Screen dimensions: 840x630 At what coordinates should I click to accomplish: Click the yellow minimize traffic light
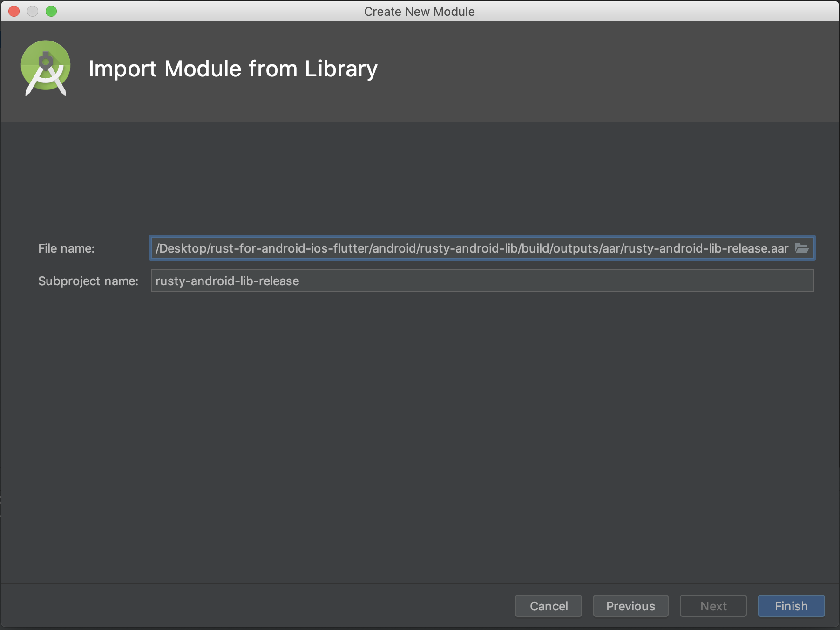click(33, 11)
